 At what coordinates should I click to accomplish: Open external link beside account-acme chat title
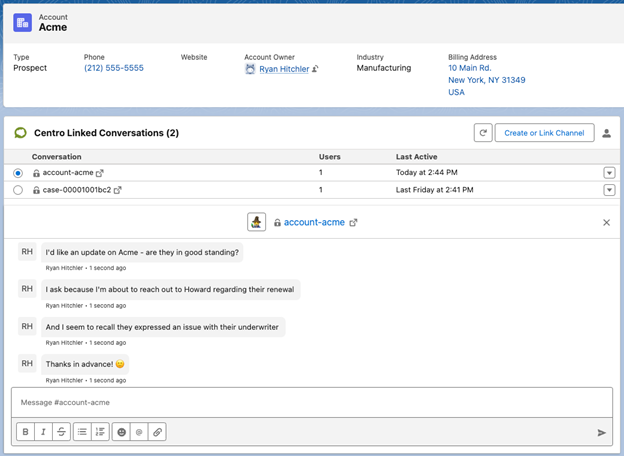pos(353,223)
